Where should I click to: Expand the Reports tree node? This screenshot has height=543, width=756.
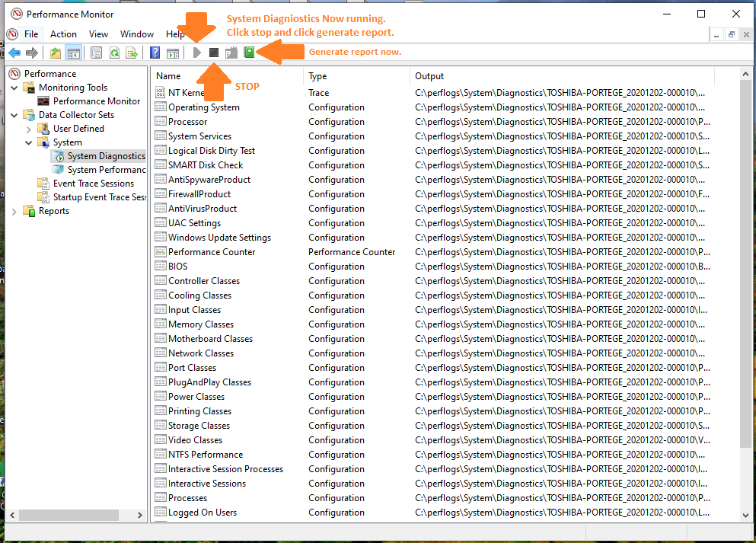pos(14,211)
